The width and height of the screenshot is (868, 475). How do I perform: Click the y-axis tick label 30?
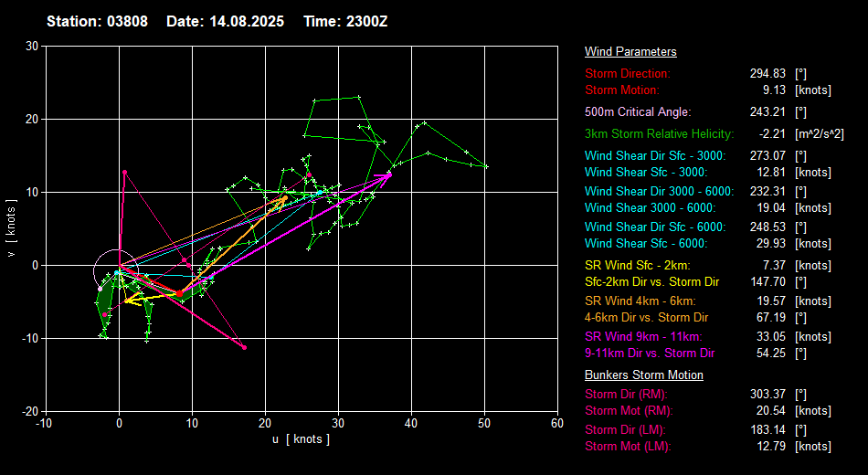[32, 47]
